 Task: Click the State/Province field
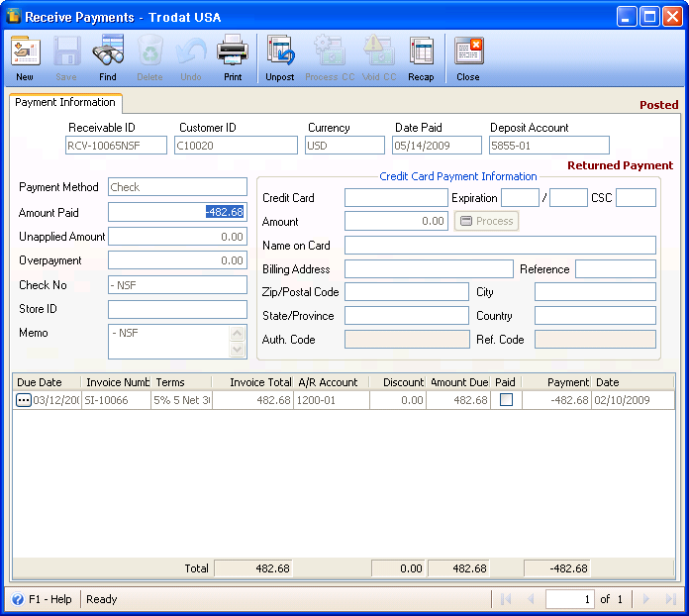point(407,316)
